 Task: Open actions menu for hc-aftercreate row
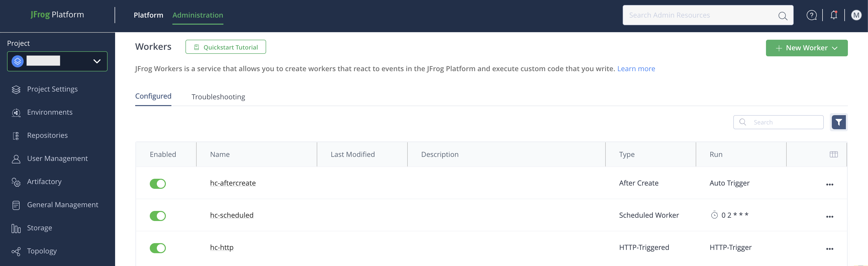(829, 184)
